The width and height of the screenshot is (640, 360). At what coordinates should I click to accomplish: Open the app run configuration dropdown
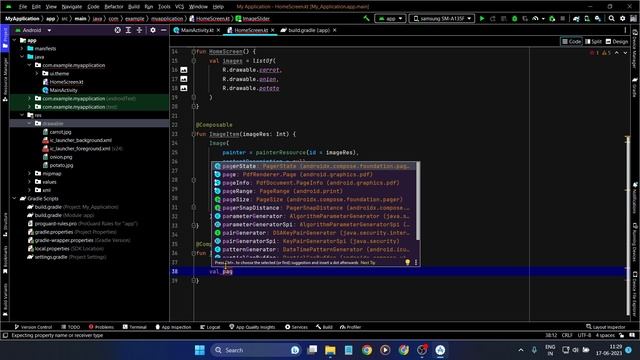390,18
